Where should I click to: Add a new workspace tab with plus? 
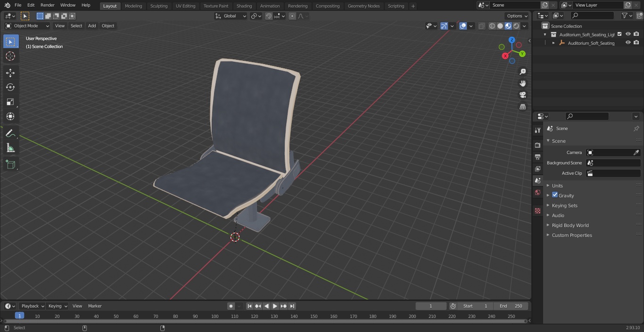tap(413, 6)
